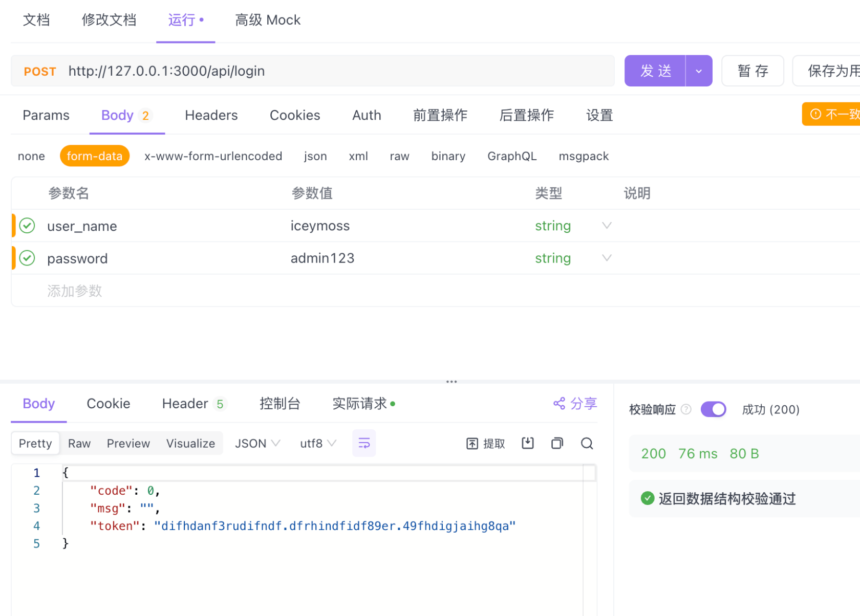Open the Auth request tab
860x616 pixels.
pyautogui.click(x=367, y=115)
